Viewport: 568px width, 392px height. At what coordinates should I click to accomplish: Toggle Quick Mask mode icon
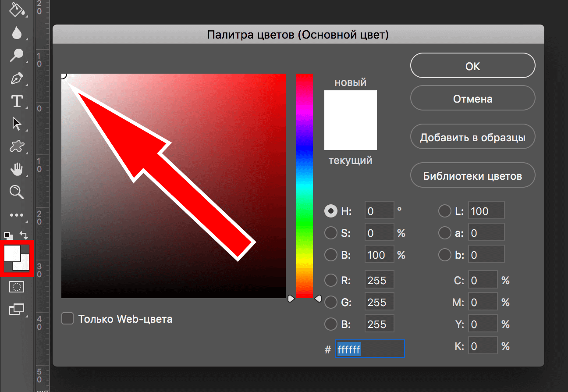pyautogui.click(x=16, y=287)
